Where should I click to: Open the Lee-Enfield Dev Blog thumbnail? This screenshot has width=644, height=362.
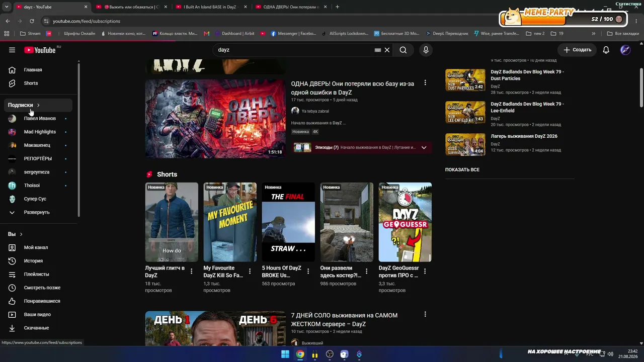tap(465, 112)
